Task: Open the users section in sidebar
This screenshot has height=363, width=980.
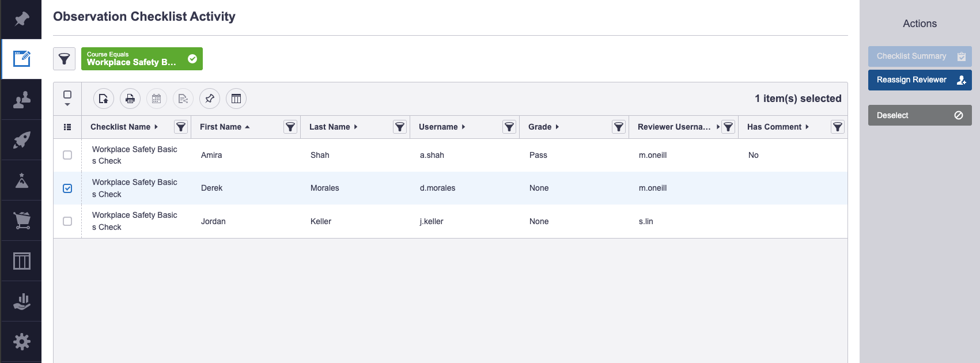Action: click(21, 100)
